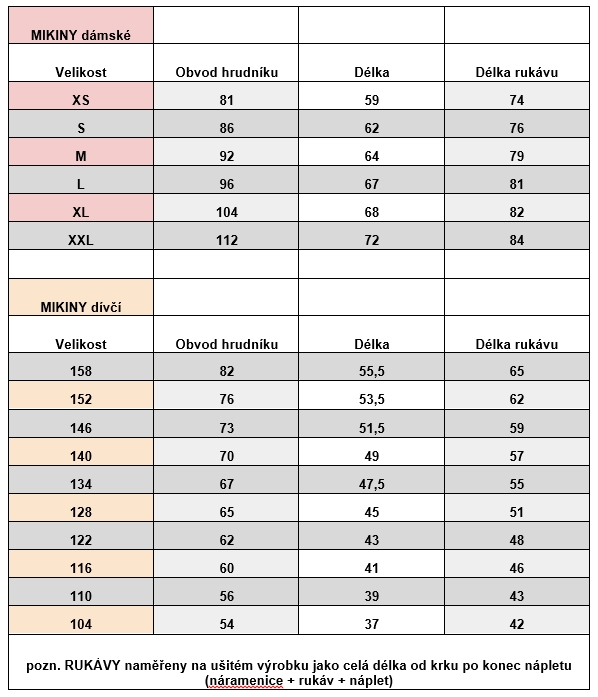The height and width of the screenshot is (697, 598).
Task: Click the 55,5 length value
Action: [x=371, y=367]
